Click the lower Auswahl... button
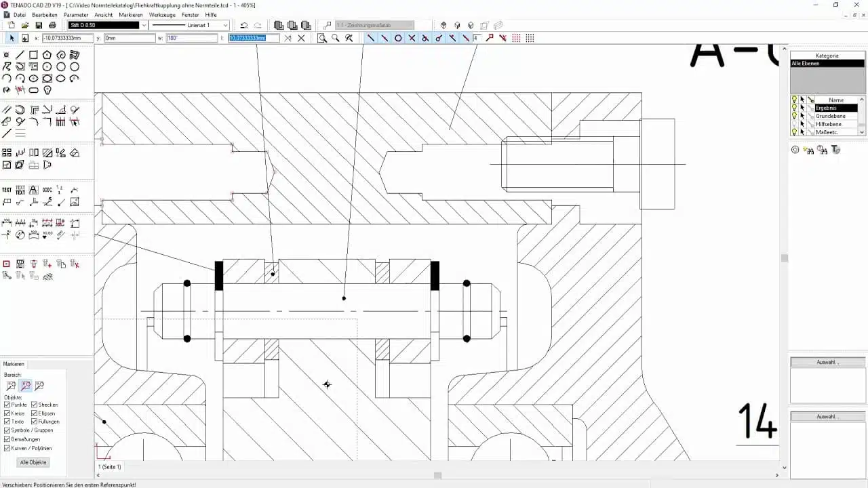 [827, 416]
